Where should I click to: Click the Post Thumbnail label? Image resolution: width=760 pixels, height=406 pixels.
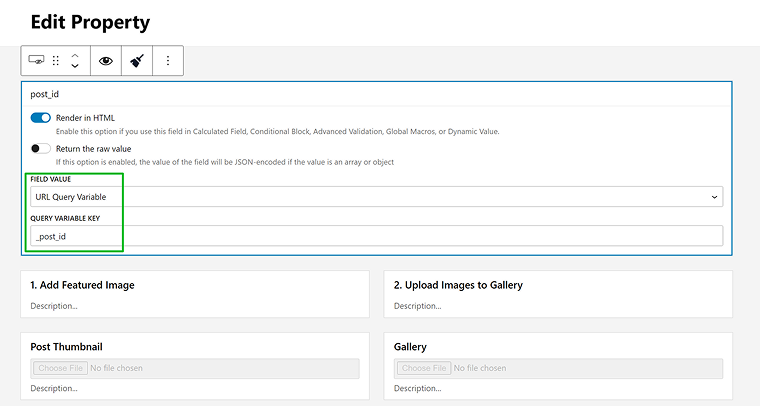pos(66,347)
